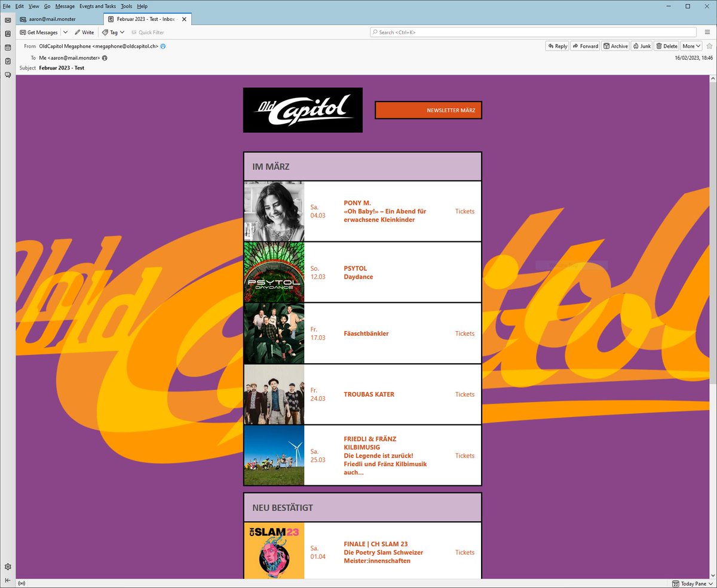
Task: Switch to the aaron@mail.monster tab
Action: tap(59, 19)
